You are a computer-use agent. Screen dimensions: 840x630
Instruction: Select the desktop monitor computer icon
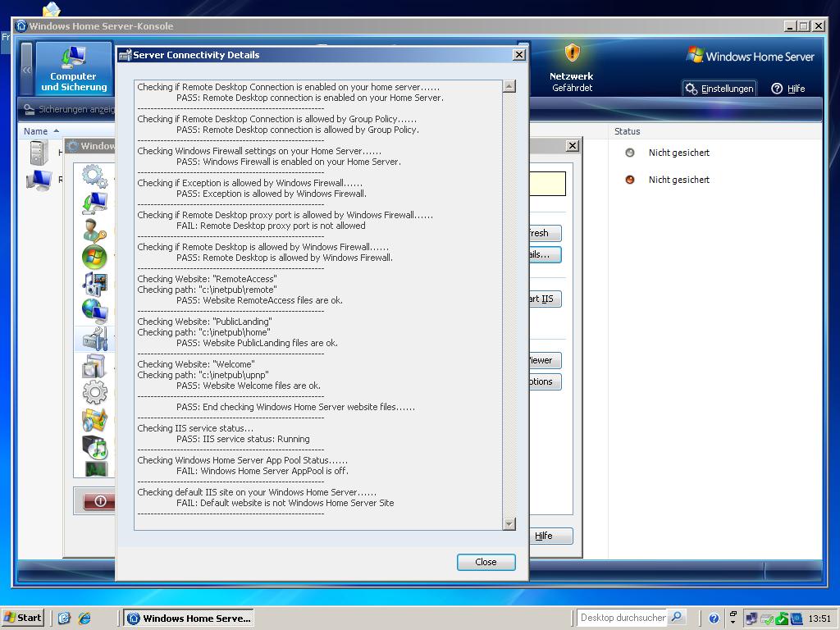point(39,180)
